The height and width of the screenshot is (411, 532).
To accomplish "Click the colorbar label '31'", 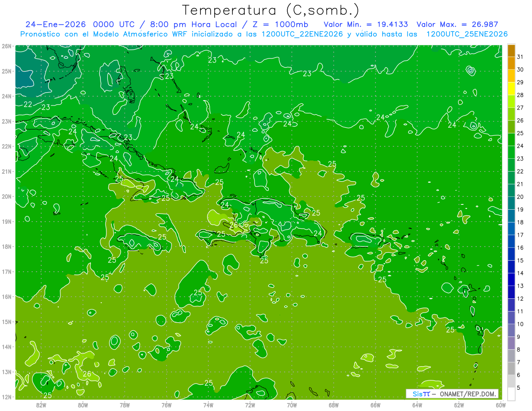I will (x=520, y=57).
